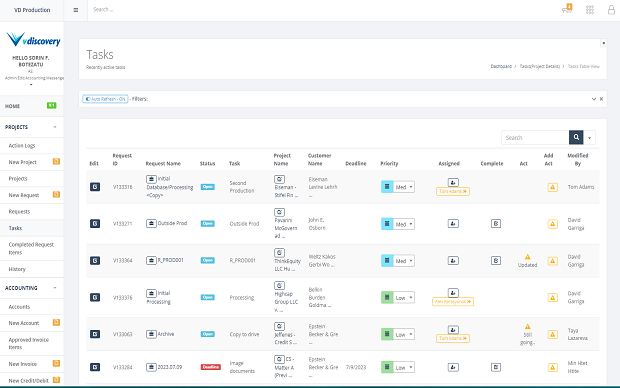
Task: Click complete icon for Outside Prod task
Action: (x=496, y=223)
